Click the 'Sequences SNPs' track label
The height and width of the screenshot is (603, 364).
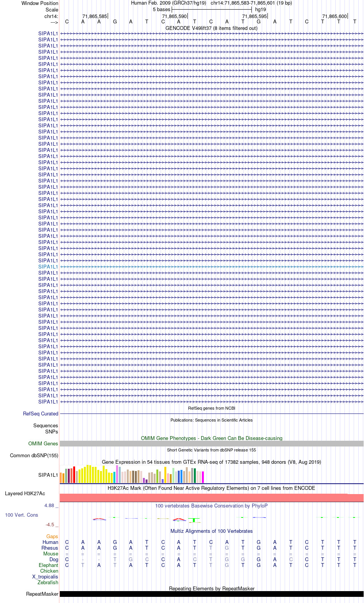click(x=46, y=428)
